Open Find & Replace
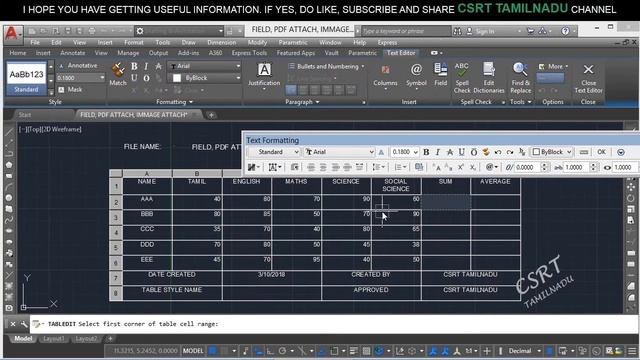The width and height of the screenshot is (640, 360). (x=520, y=78)
